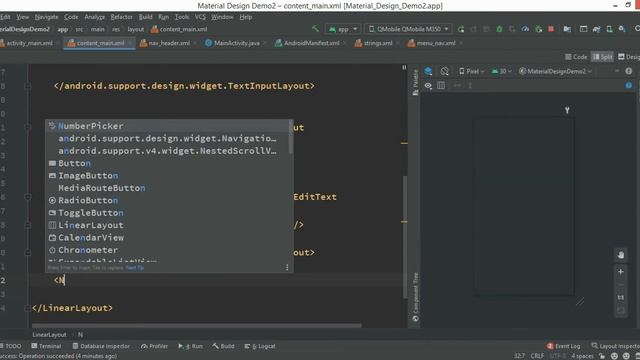The width and height of the screenshot is (640, 360).
Task: Click the Run app icon in toolbar
Action: point(461,29)
